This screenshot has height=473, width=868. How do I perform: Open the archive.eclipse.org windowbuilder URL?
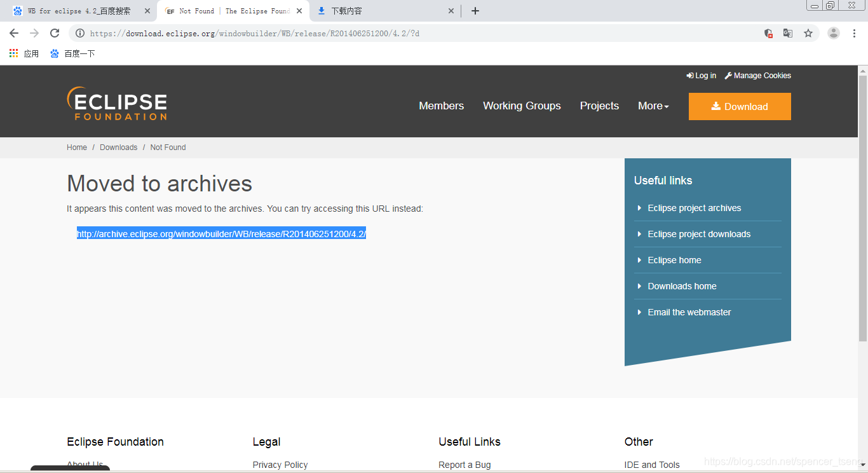pyautogui.click(x=221, y=234)
